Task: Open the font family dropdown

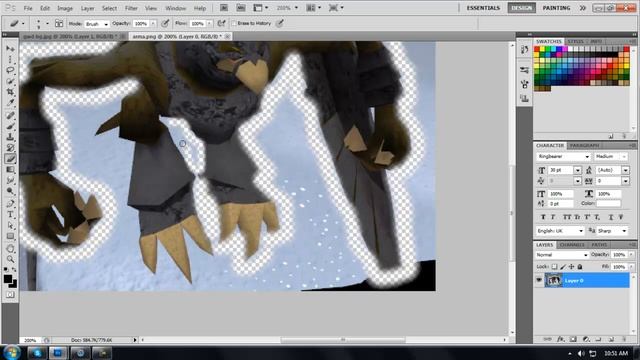Action: [x=563, y=157]
